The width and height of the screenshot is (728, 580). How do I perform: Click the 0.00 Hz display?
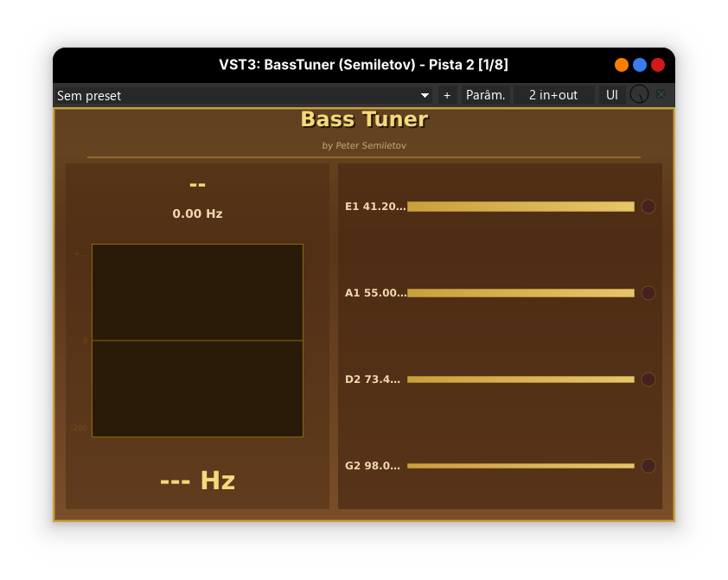(x=197, y=214)
